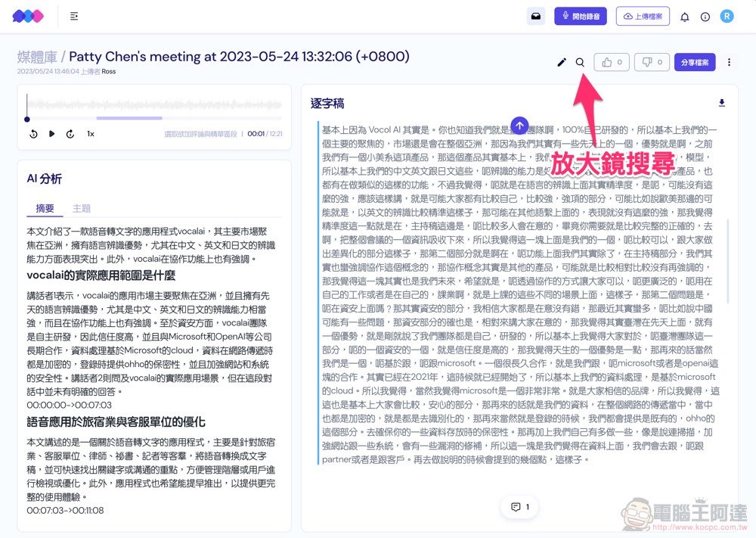This screenshot has width=756, height=538.
Task: Click the 分享檔案 button
Action: click(x=695, y=62)
